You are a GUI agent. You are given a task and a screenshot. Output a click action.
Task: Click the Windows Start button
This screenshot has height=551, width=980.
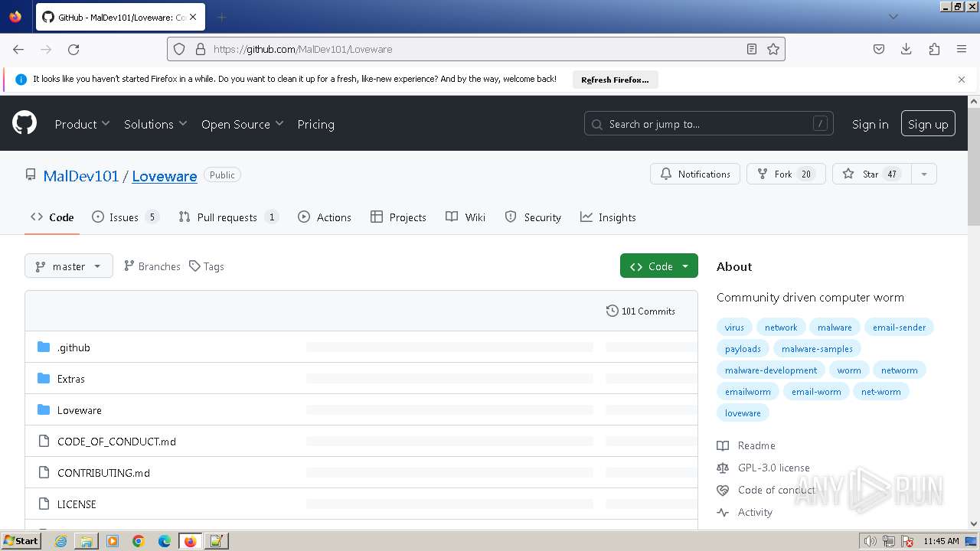(21, 541)
